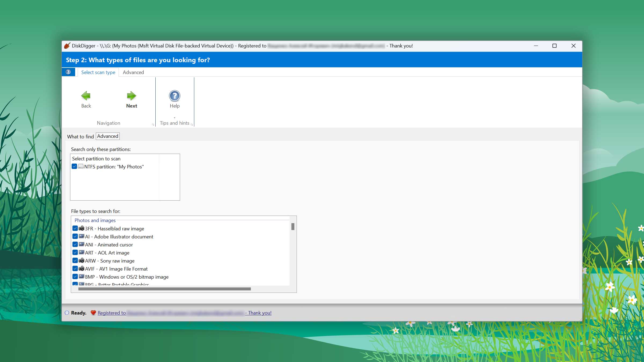Click the image icon next to ANI Animated cursor
The width and height of the screenshot is (644, 362).
82,245
